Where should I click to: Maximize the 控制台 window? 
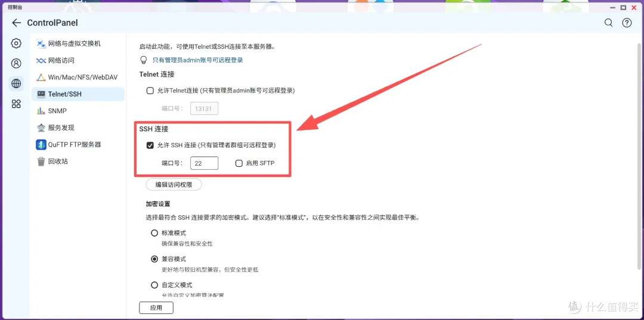click(624, 7)
